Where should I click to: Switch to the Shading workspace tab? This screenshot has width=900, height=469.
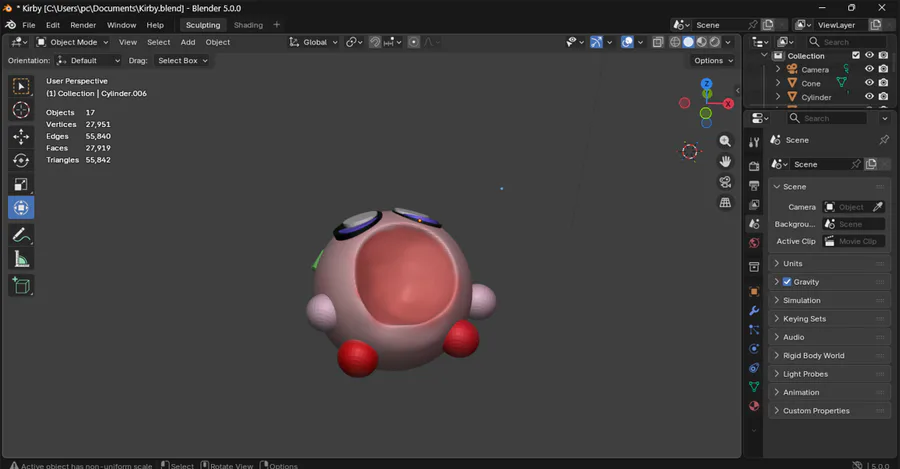[x=248, y=25]
